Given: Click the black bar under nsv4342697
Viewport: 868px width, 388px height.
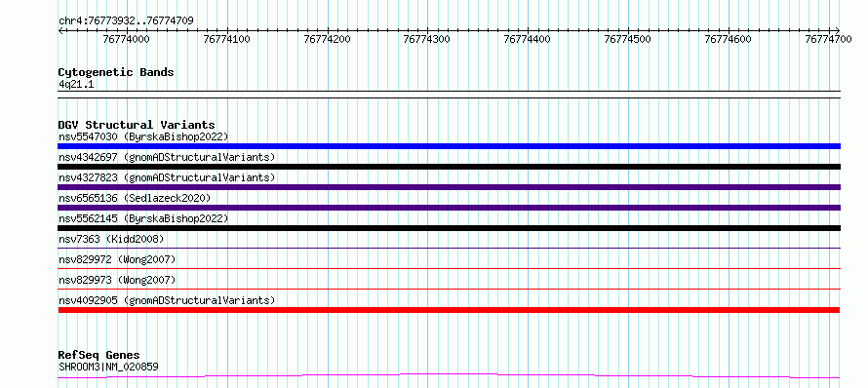Looking at the screenshot, I should pyautogui.click(x=449, y=167).
